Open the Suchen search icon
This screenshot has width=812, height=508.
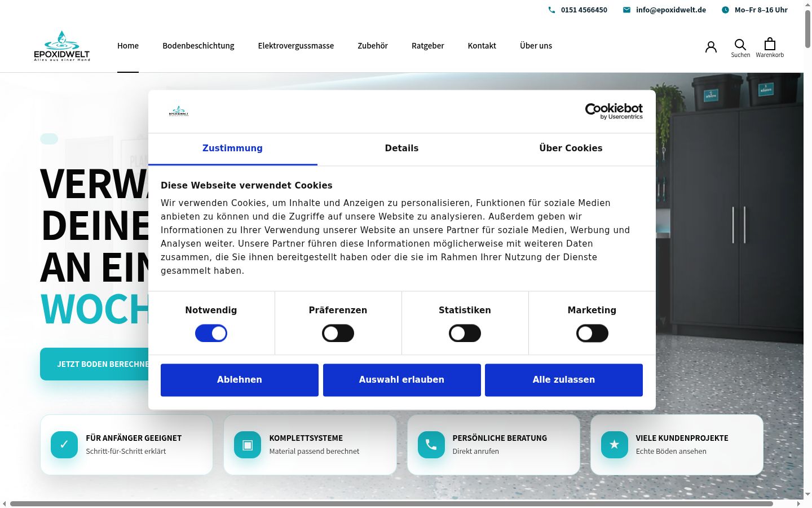point(740,48)
